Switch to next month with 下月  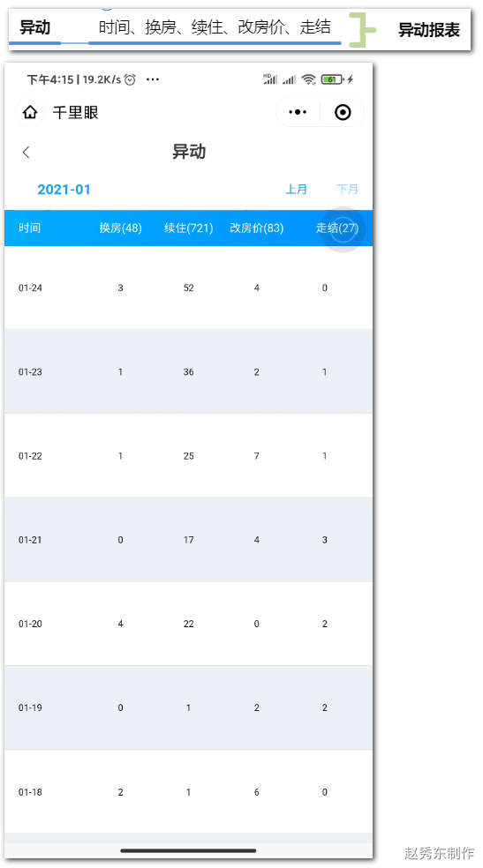coord(347,190)
